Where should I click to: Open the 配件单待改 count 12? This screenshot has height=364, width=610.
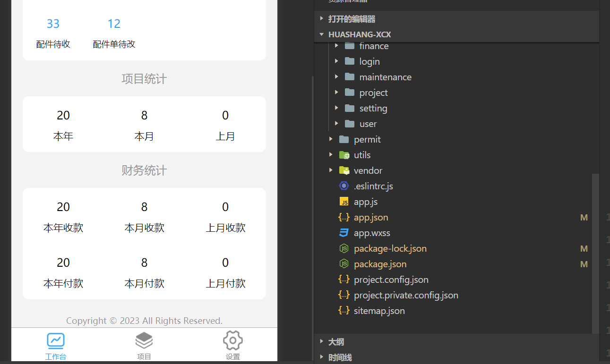pos(114,24)
